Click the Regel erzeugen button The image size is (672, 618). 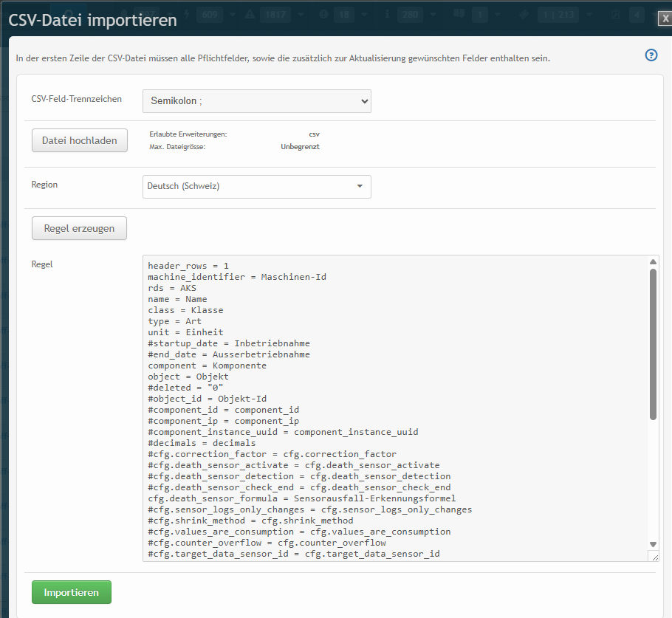[x=79, y=228]
